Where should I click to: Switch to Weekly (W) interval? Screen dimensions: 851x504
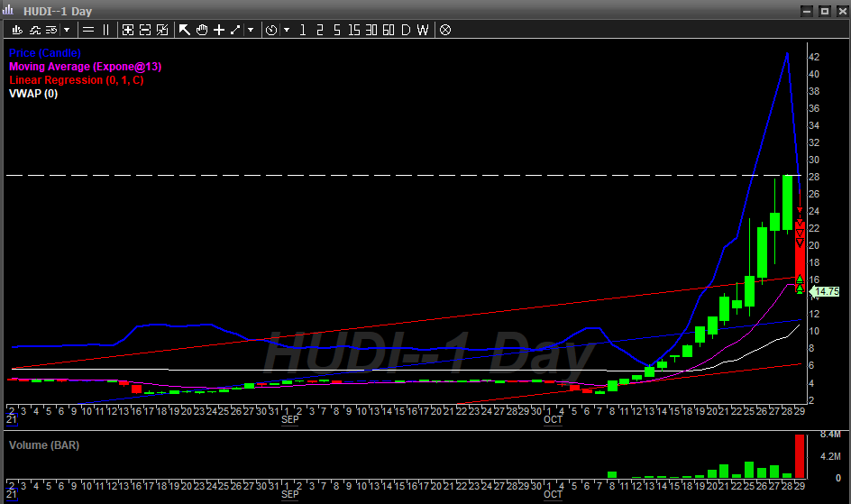pyautogui.click(x=423, y=30)
